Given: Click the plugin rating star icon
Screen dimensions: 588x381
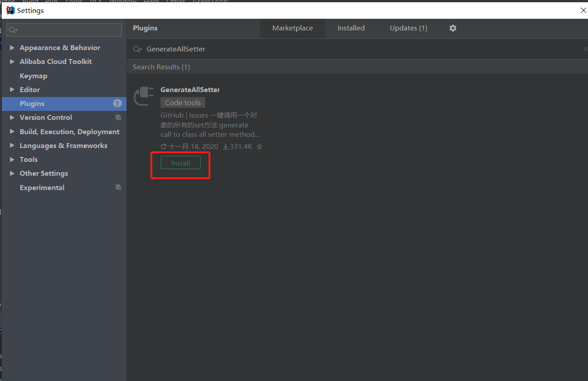Looking at the screenshot, I should pos(259,147).
